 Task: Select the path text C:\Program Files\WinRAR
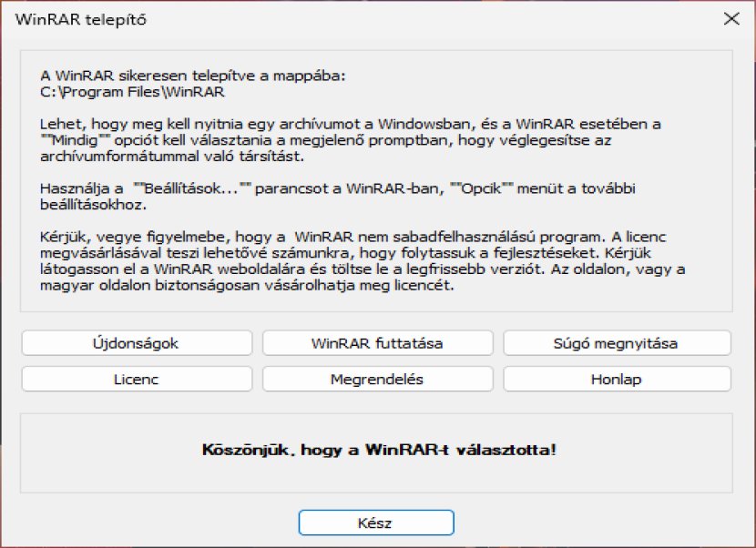tap(133, 92)
